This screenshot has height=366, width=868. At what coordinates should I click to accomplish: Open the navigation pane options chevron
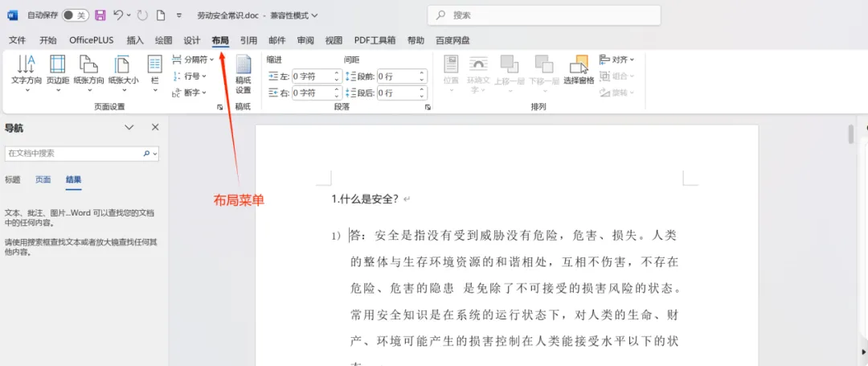[129, 127]
